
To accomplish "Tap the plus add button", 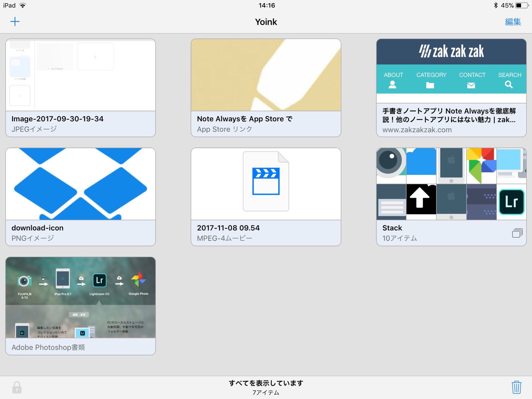I will [15, 22].
